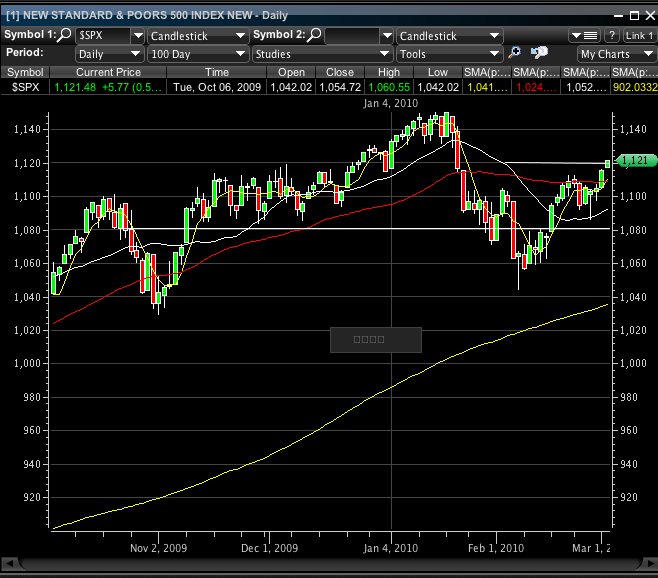Click the Symbol 1 search magnifier icon

point(64,35)
